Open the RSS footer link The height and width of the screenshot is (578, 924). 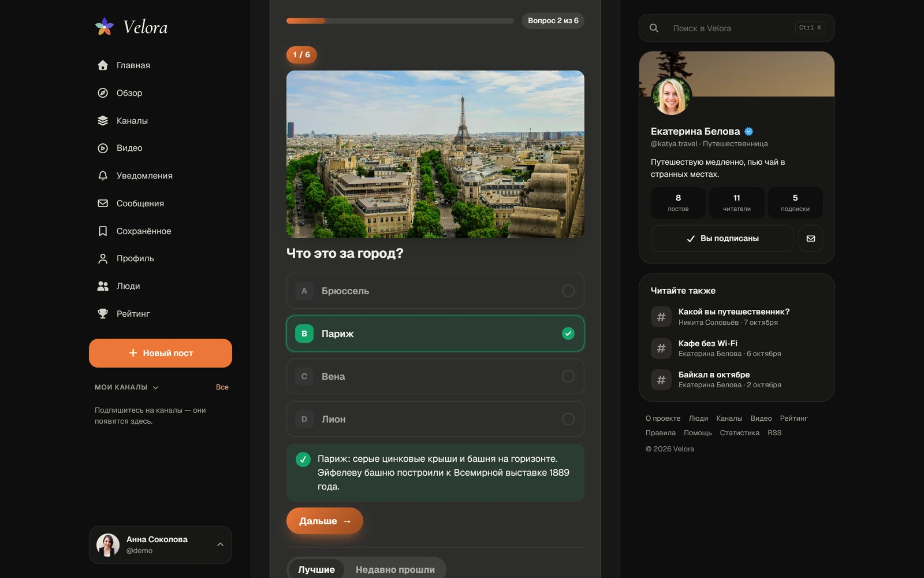774,433
